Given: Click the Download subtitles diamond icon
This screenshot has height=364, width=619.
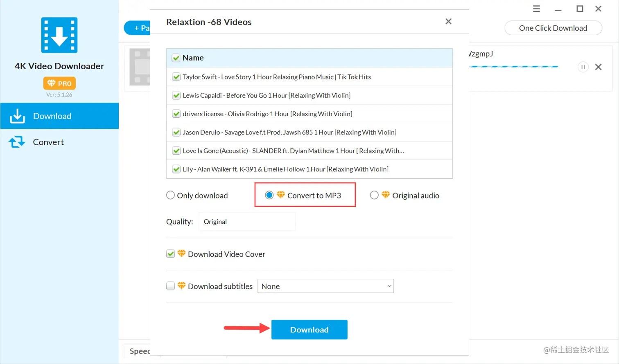Looking at the screenshot, I should 181,285.
